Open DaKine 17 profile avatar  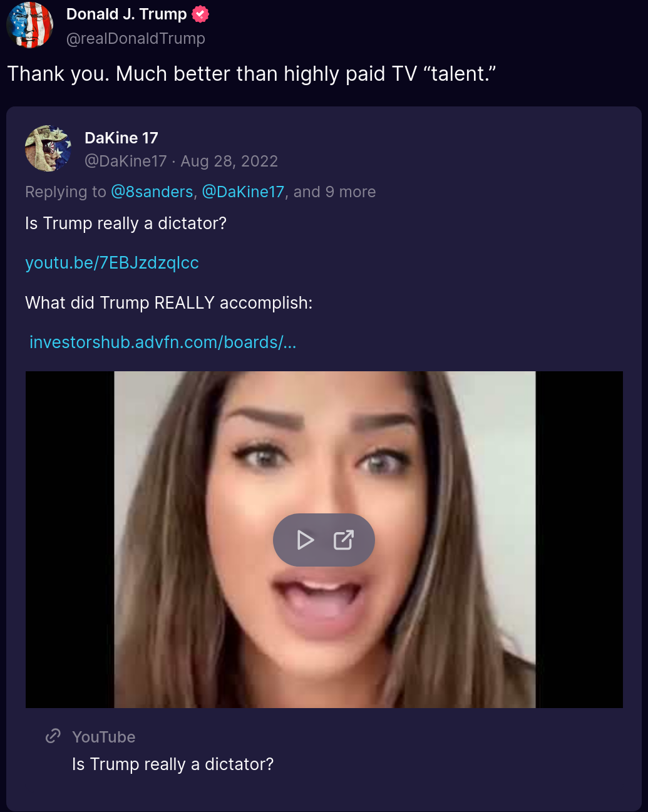(48, 148)
